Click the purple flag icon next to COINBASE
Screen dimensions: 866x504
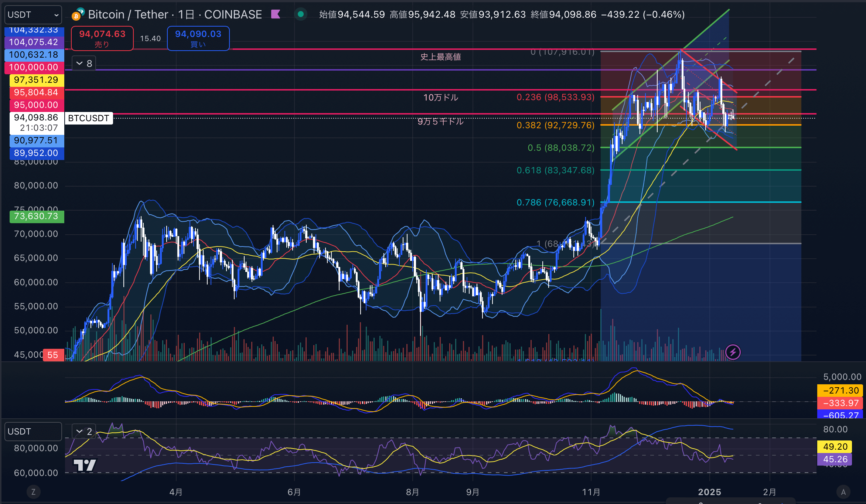276,14
